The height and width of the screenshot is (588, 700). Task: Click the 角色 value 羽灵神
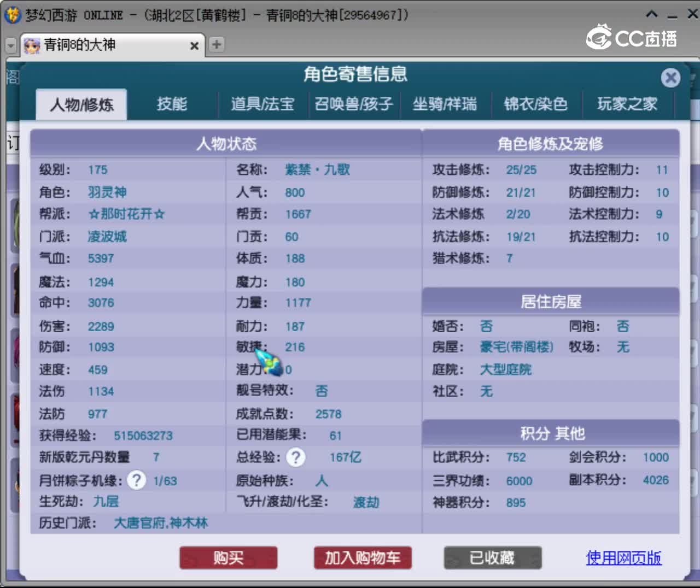tap(107, 192)
